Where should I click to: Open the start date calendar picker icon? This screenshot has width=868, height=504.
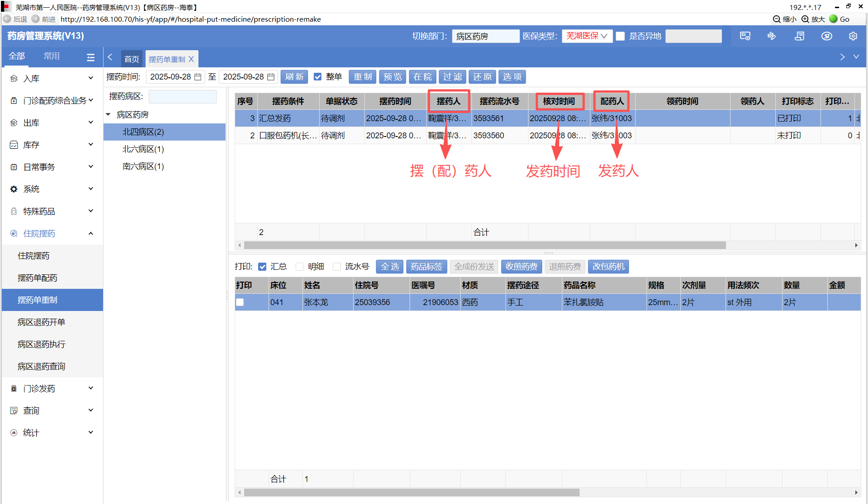click(x=198, y=77)
